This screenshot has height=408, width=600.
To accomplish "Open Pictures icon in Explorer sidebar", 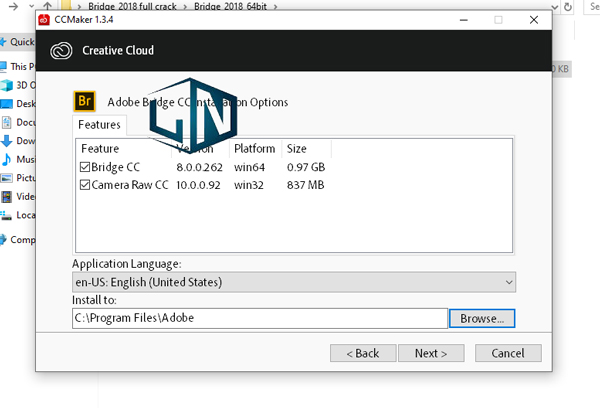I will [7, 178].
